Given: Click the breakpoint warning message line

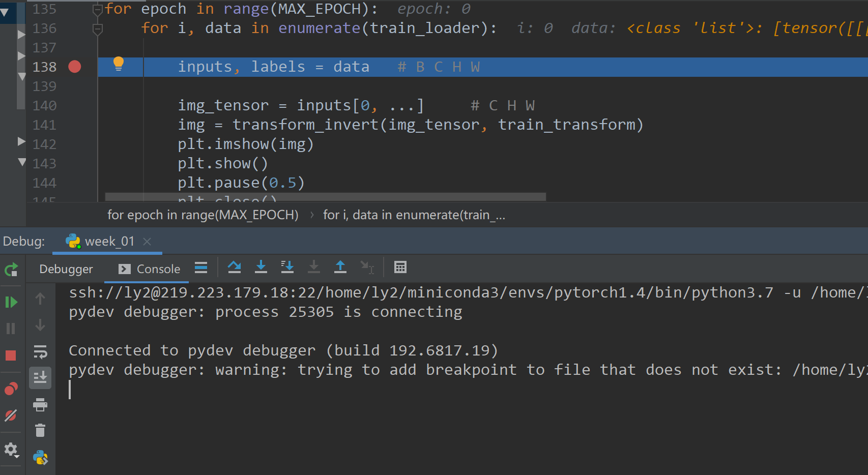Looking at the screenshot, I should 468,370.
